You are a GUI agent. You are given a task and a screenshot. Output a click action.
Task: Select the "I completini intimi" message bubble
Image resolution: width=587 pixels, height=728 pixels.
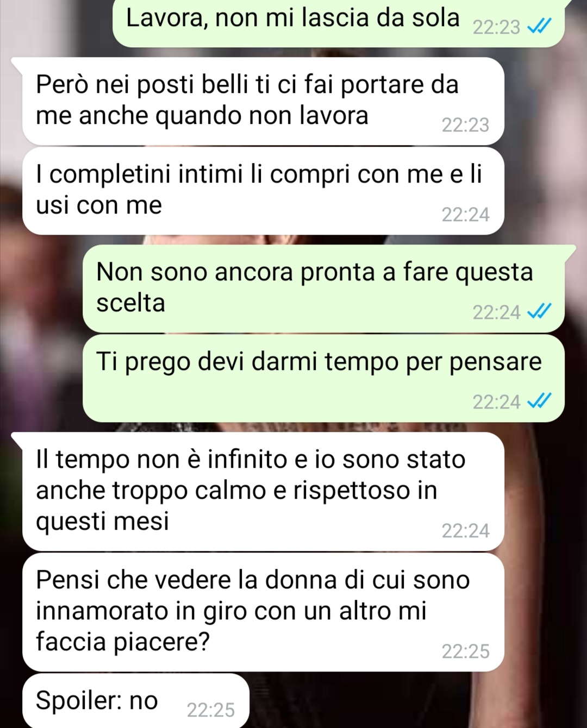tap(263, 191)
